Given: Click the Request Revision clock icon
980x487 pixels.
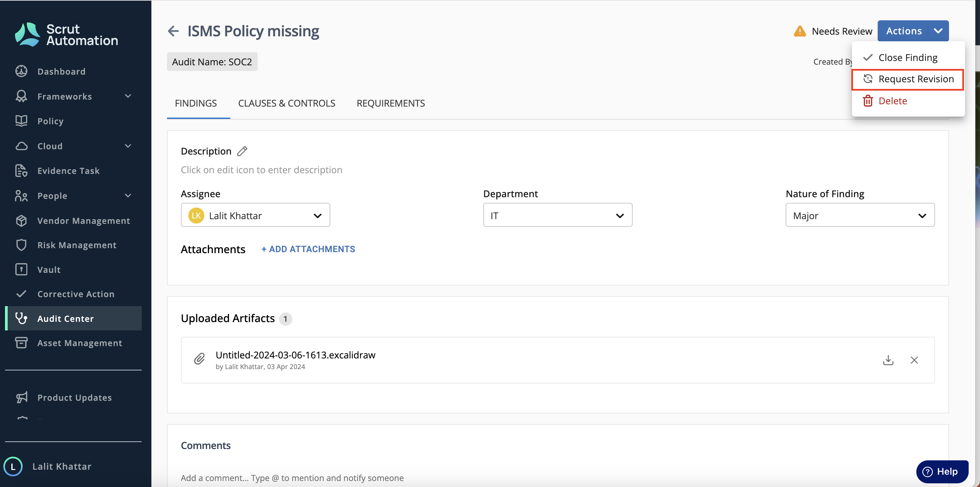Looking at the screenshot, I should tap(868, 79).
